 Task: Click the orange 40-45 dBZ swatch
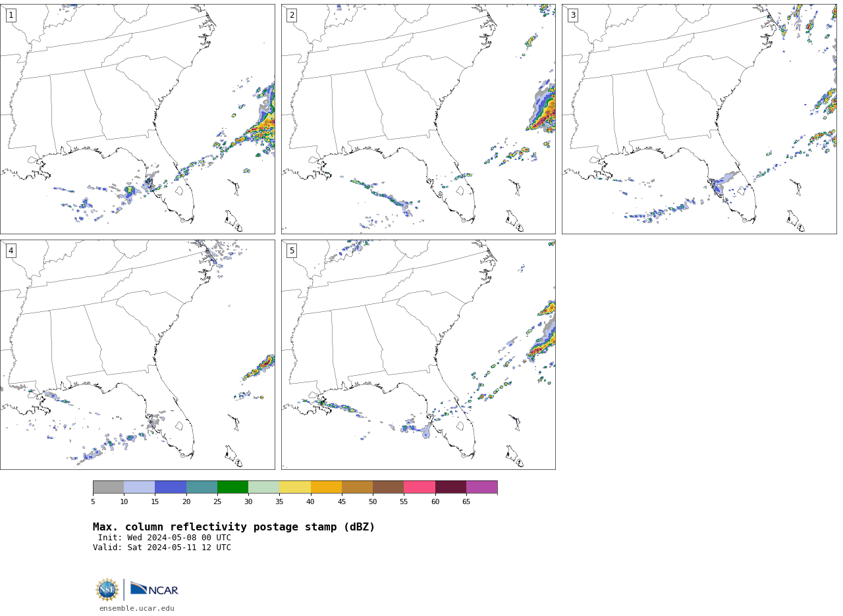[x=326, y=487]
